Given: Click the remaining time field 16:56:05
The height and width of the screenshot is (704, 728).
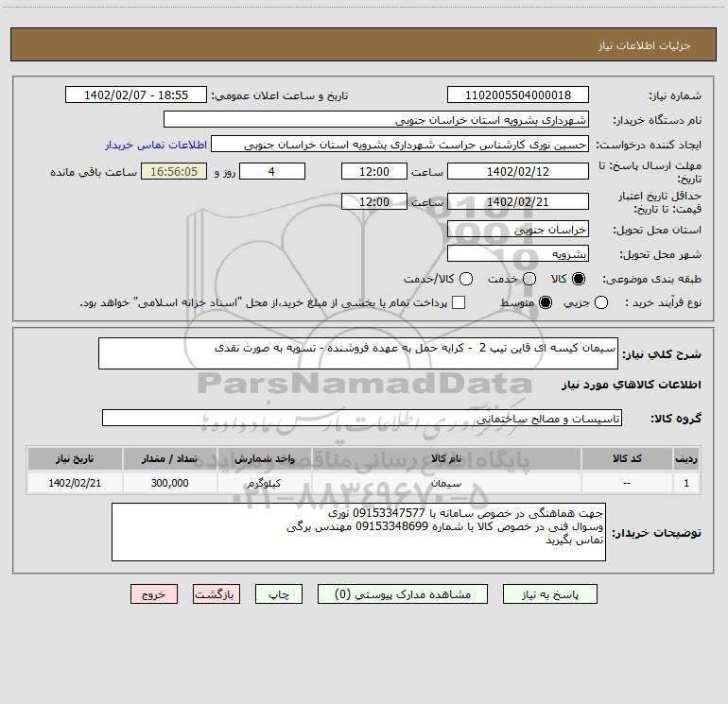Looking at the screenshot, I should [174, 172].
